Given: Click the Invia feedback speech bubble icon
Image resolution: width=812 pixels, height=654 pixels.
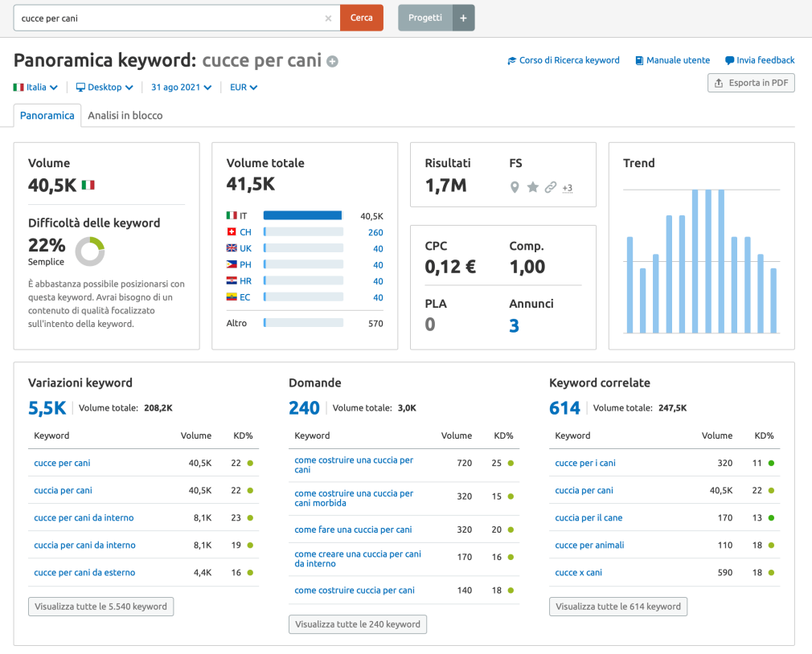Looking at the screenshot, I should (x=729, y=60).
